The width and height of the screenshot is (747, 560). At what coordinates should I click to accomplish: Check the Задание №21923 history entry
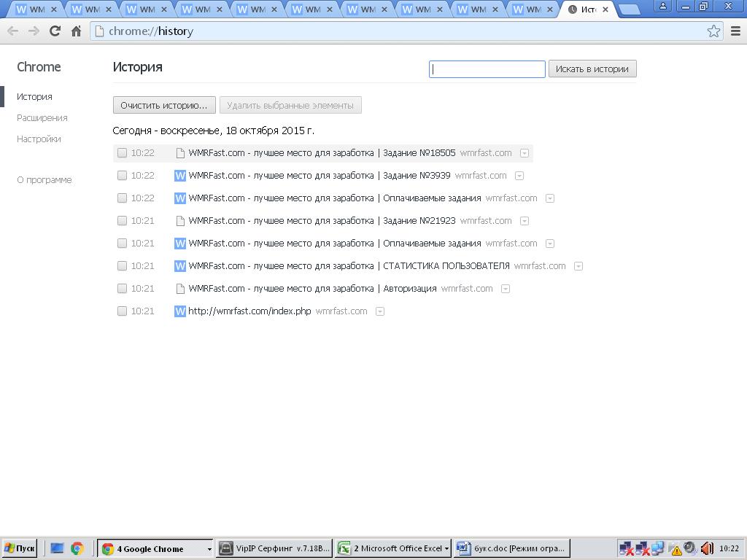[122, 221]
